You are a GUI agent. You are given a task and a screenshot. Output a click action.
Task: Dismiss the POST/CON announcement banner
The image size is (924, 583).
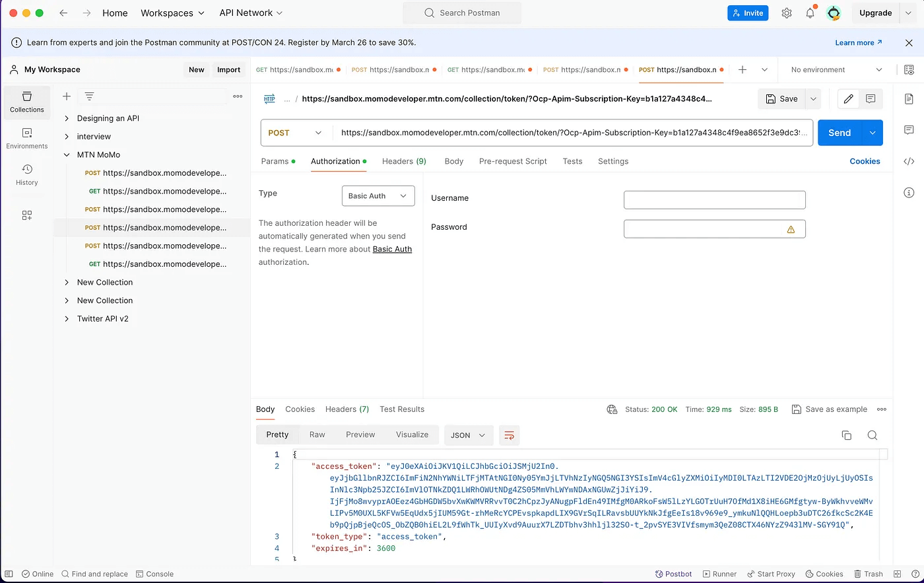point(909,43)
